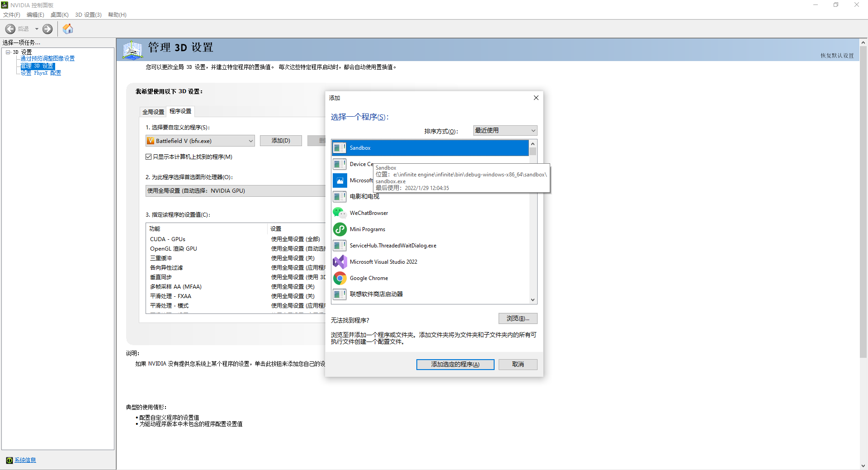Open the 文件(F) menu

tap(12, 15)
